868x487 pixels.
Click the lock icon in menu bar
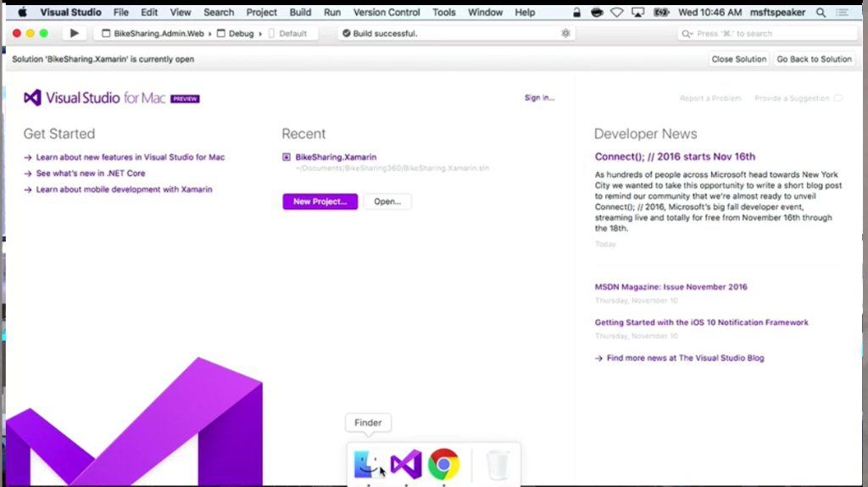pos(576,12)
